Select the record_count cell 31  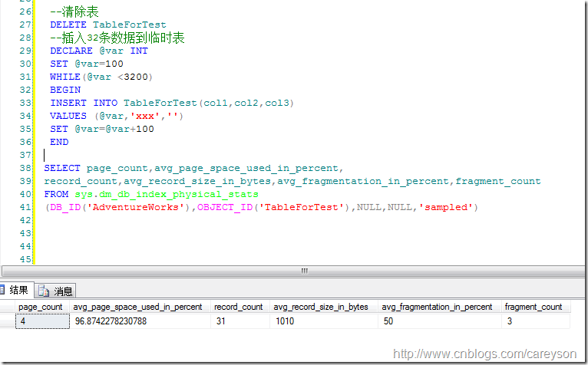[x=240, y=321]
